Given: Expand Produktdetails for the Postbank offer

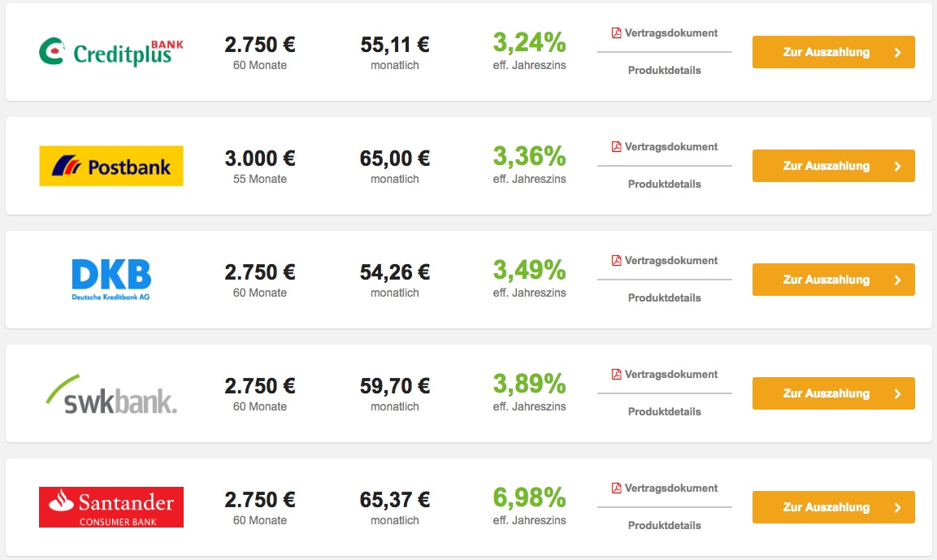Looking at the screenshot, I should tap(664, 184).
